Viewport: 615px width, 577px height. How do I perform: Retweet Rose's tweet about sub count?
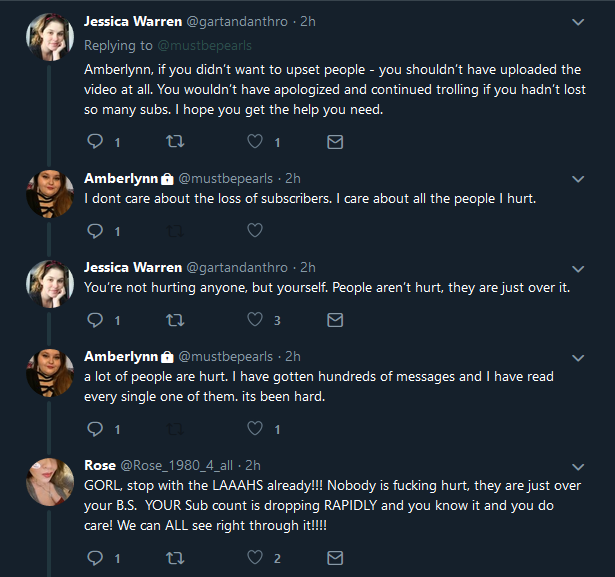coord(175,558)
